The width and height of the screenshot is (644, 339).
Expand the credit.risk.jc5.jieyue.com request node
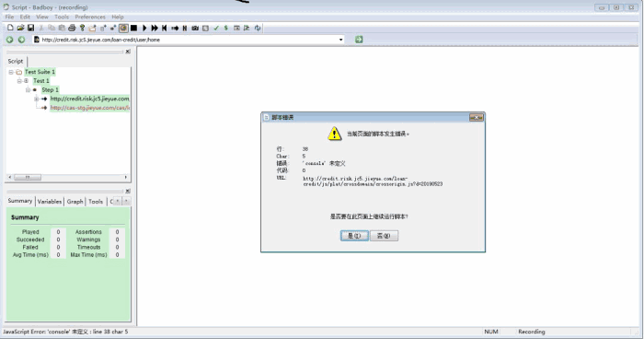coord(36,99)
